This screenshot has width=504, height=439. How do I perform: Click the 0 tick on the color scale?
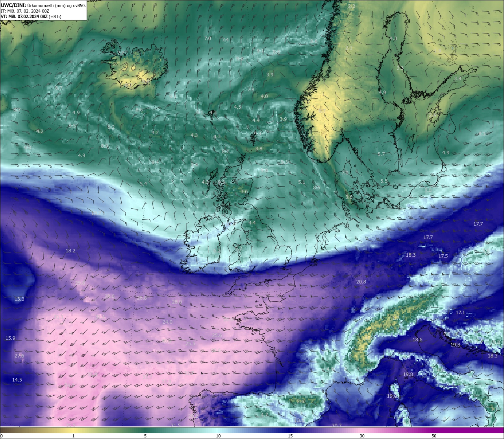click(x=2, y=436)
